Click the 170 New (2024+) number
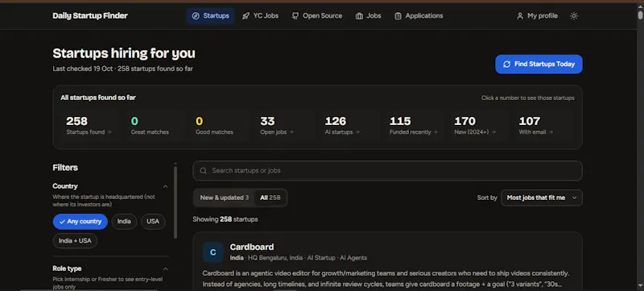 click(465, 121)
